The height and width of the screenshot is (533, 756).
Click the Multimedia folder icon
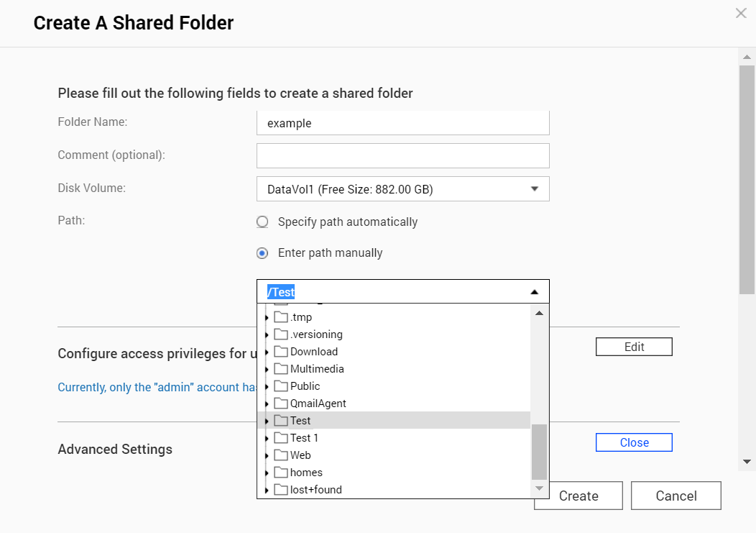[280, 369]
